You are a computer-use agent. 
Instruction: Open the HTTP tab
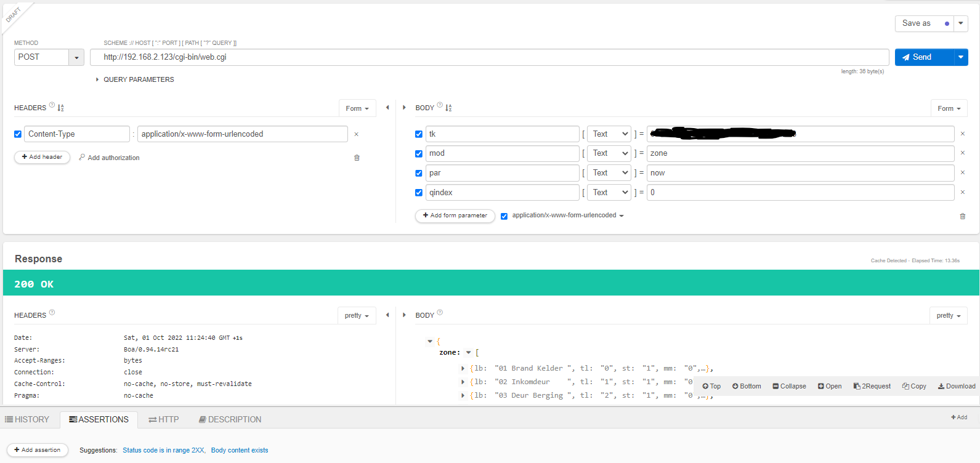pyautogui.click(x=164, y=419)
